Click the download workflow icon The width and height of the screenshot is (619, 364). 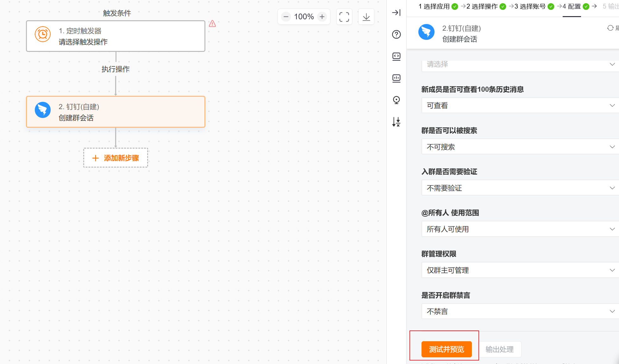tap(366, 17)
